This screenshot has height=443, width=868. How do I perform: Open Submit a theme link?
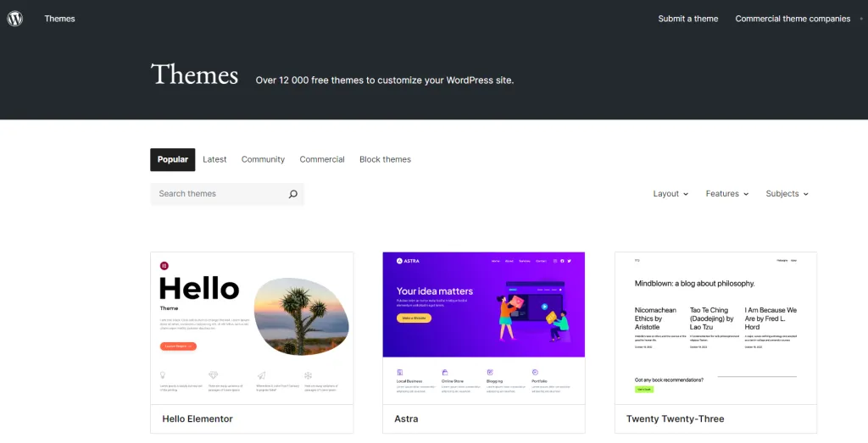[688, 19]
